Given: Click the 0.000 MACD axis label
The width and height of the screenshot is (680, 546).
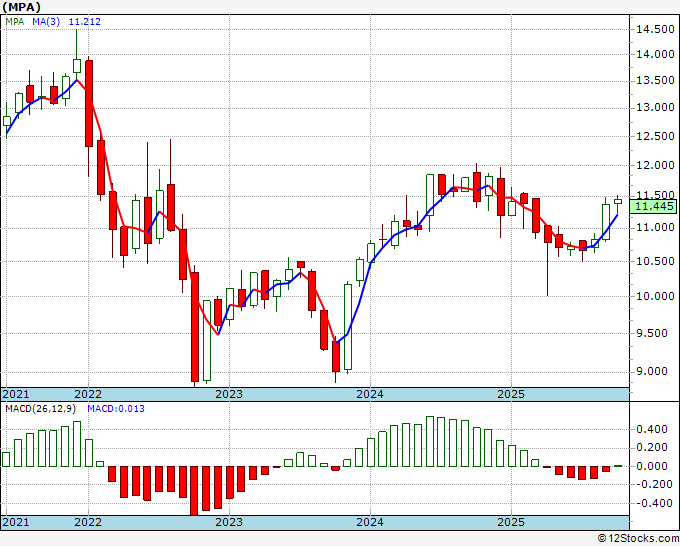Looking at the screenshot, I should 652,466.
